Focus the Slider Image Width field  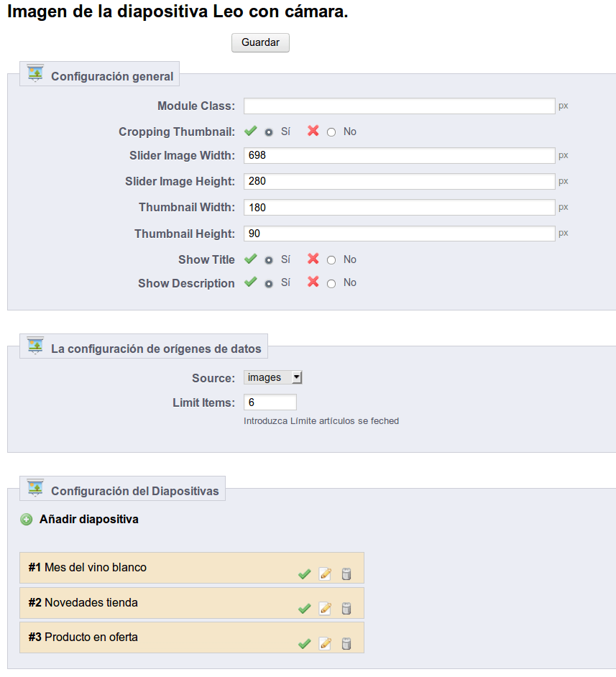click(x=400, y=155)
